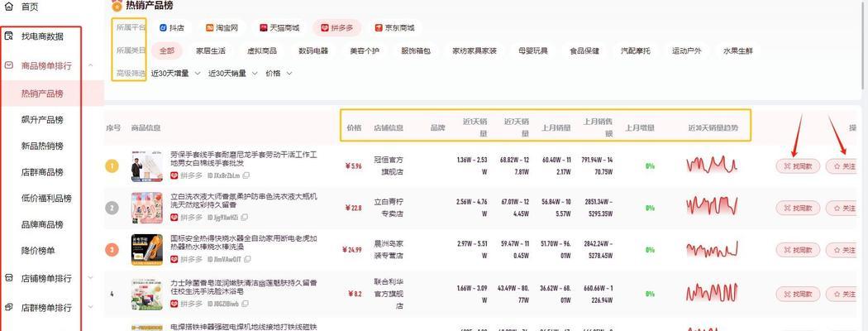
Task: Open the 店群商品榜 sidebar item
Action: pyautogui.click(x=42, y=172)
